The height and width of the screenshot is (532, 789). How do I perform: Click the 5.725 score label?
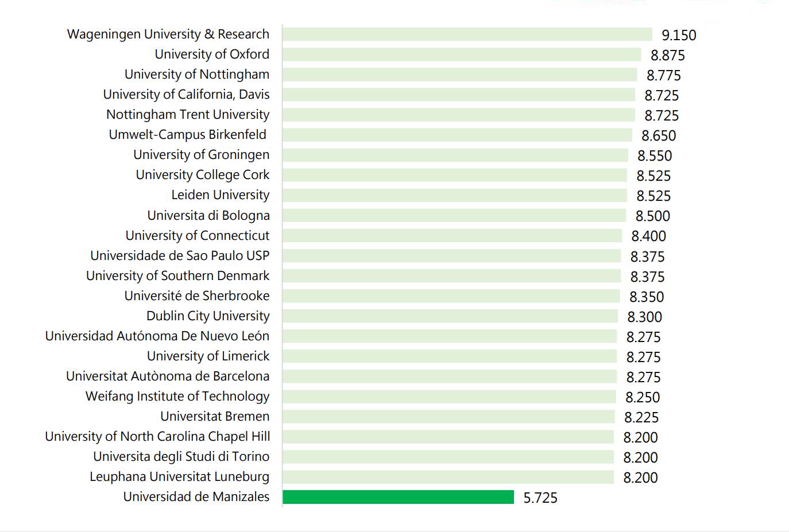tap(540, 498)
